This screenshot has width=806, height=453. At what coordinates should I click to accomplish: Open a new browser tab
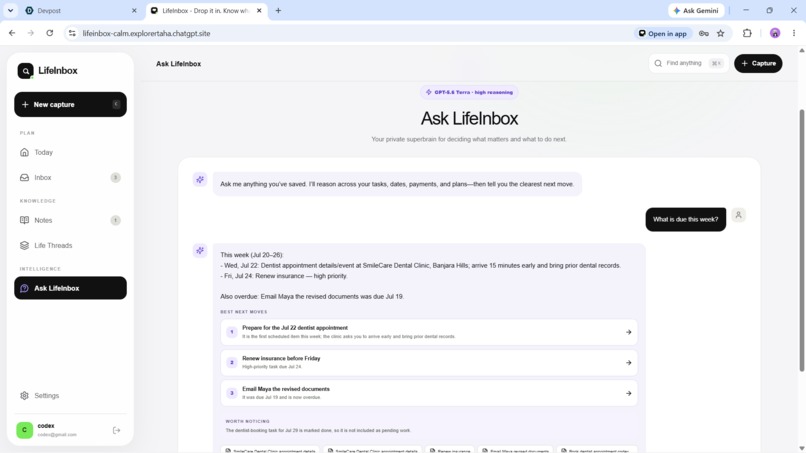tap(278, 10)
